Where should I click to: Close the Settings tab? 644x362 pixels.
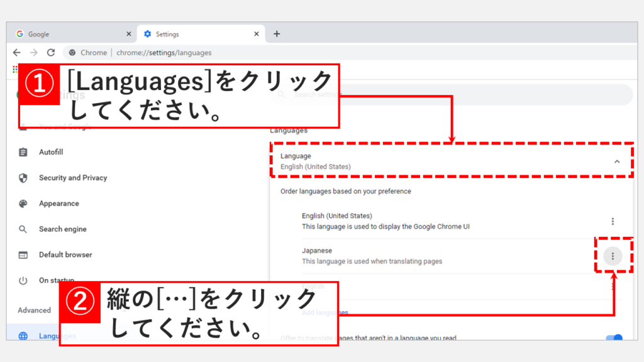(x=256, y=34)
